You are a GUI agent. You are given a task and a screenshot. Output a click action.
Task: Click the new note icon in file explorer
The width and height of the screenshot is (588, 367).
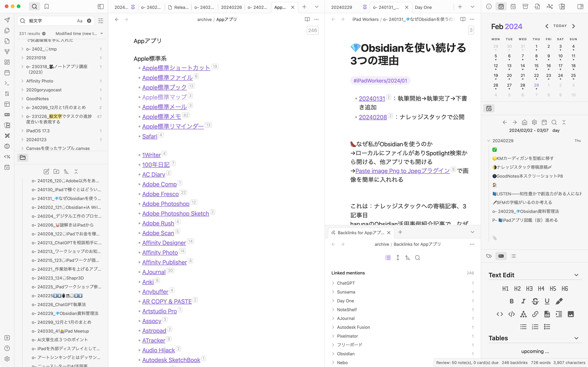tap(46, 172)
